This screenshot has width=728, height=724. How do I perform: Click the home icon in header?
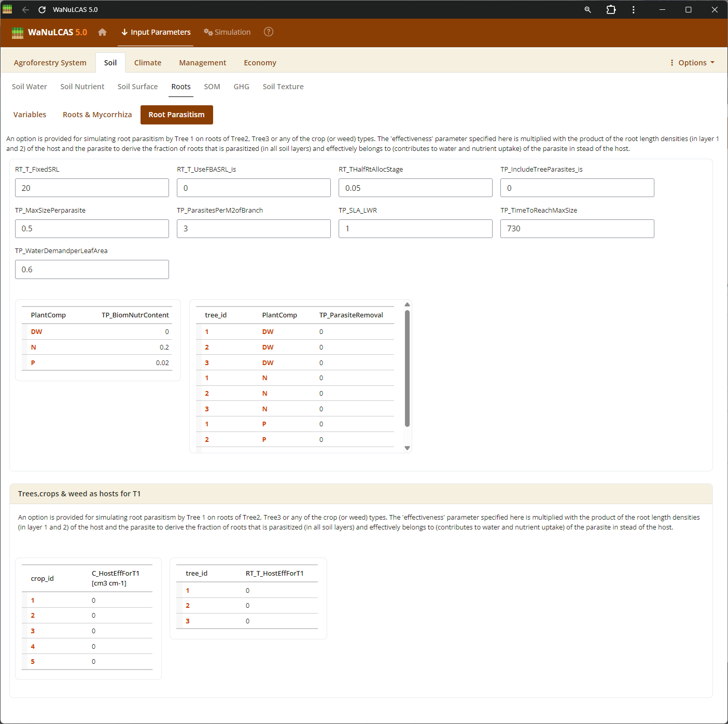tap(102, 32)
